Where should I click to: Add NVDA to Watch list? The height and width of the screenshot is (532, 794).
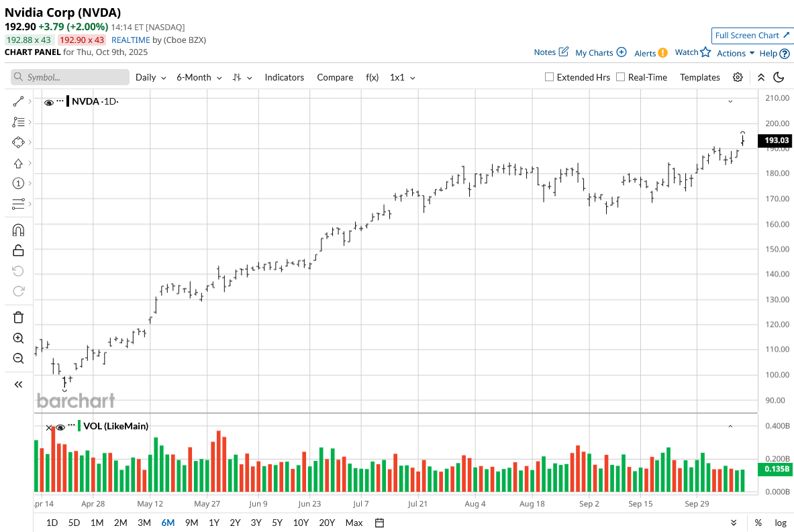click(693, 52)
